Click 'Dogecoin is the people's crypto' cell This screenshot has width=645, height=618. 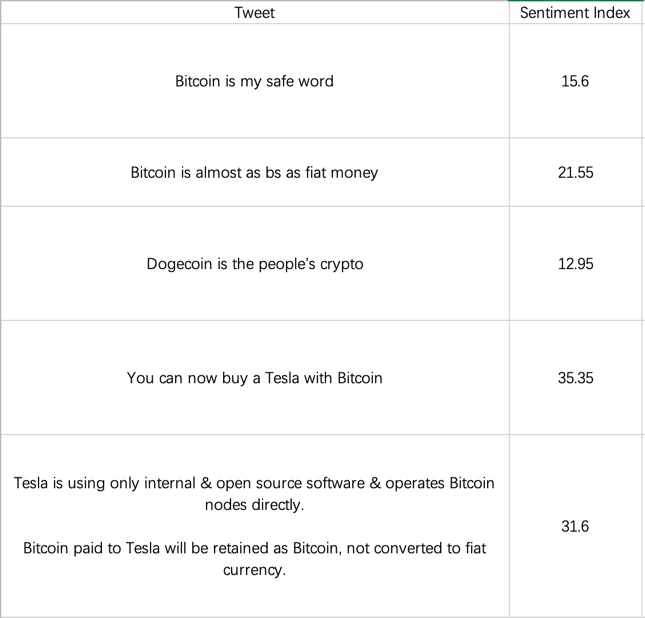coord(255,263)
